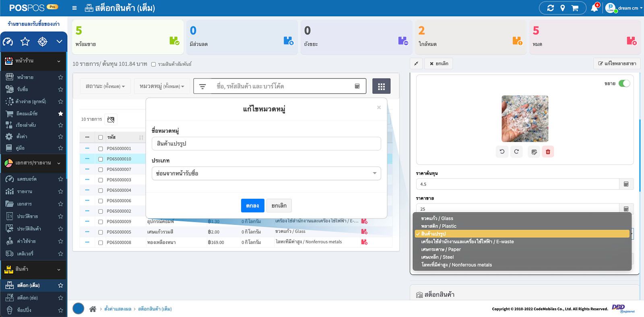The width and height of the screenshot is (644, 317).
Task: Open the สถานะ status filter dropdown
Action: pos(105,86)
